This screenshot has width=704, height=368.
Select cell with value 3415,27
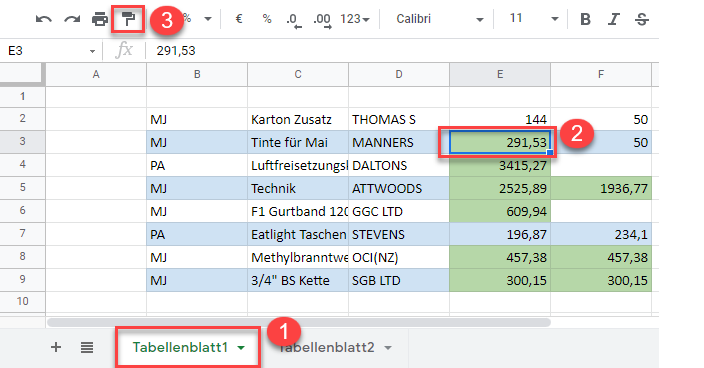[500, 165]
